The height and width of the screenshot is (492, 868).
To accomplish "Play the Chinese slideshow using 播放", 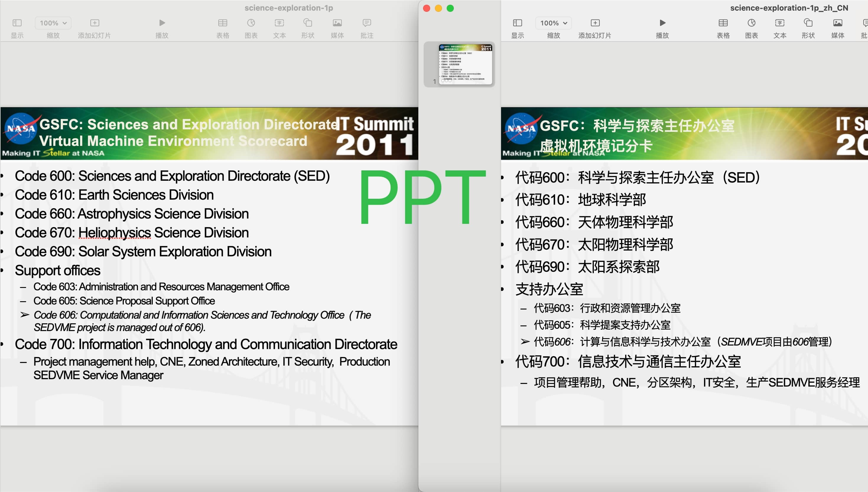I will click(662, 23).
